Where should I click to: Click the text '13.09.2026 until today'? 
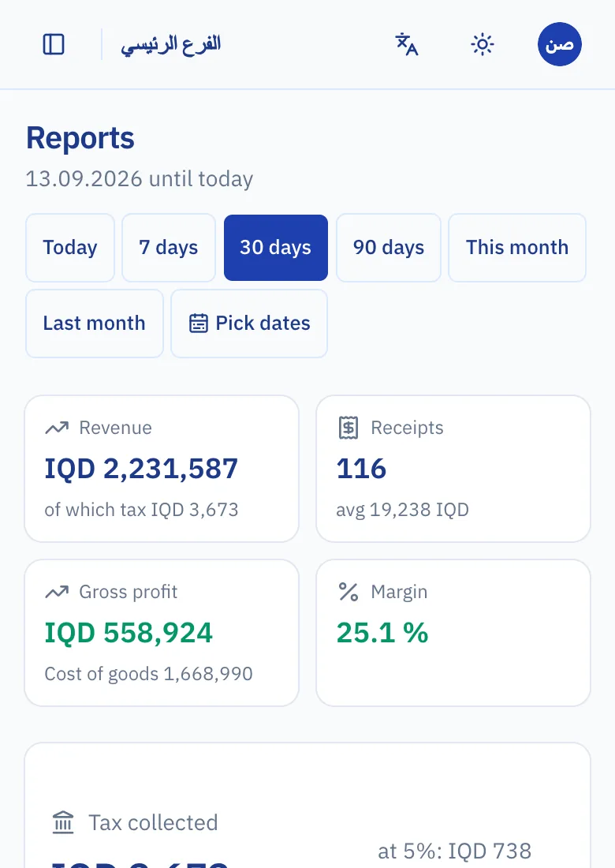(x=140, y=179)
